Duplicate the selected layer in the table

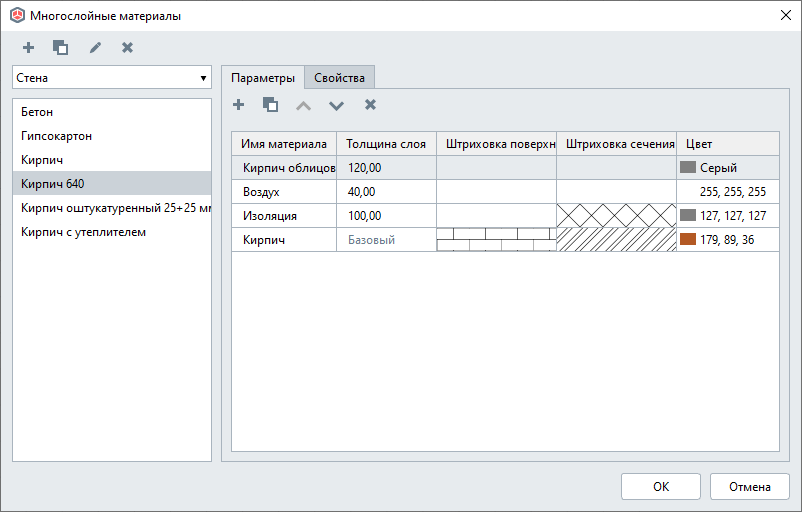tap(270, 104)
